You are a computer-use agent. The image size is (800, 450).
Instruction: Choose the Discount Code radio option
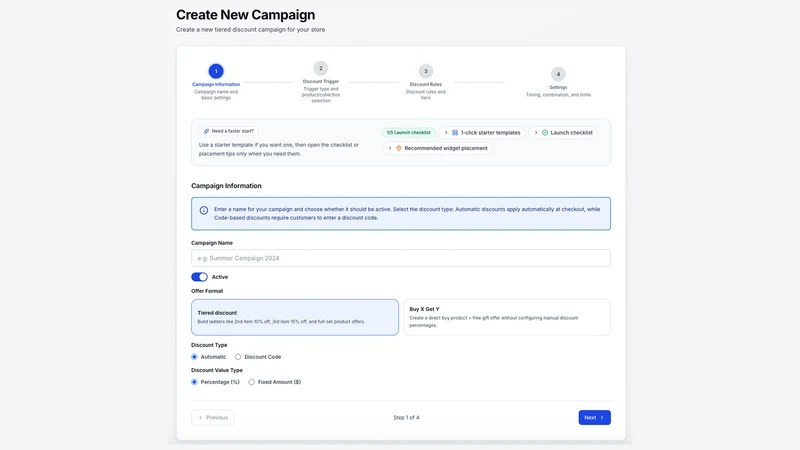238,357
